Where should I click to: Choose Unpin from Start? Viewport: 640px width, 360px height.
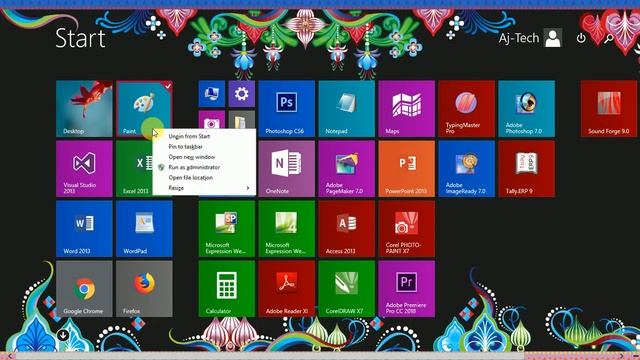[x=204, y=136]
